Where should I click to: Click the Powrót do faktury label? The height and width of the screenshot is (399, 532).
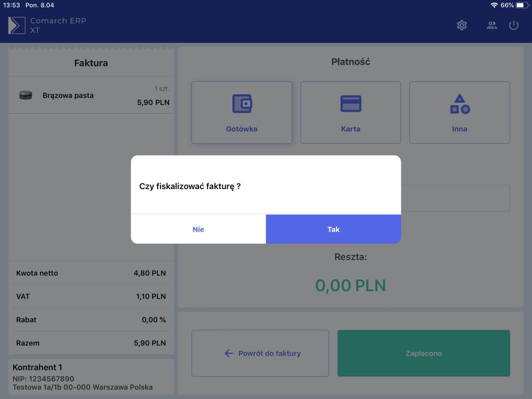[269, 353]
